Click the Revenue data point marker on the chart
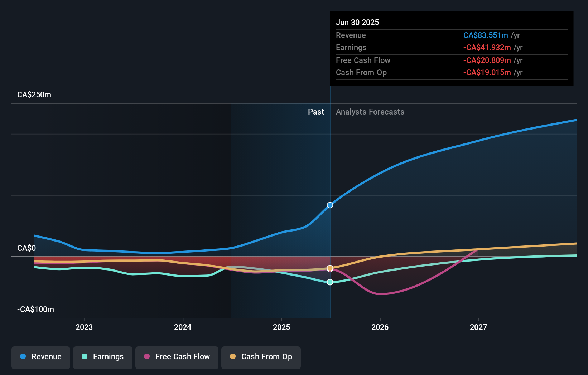This screenshot has height=375, width=588. coord(330,205)
